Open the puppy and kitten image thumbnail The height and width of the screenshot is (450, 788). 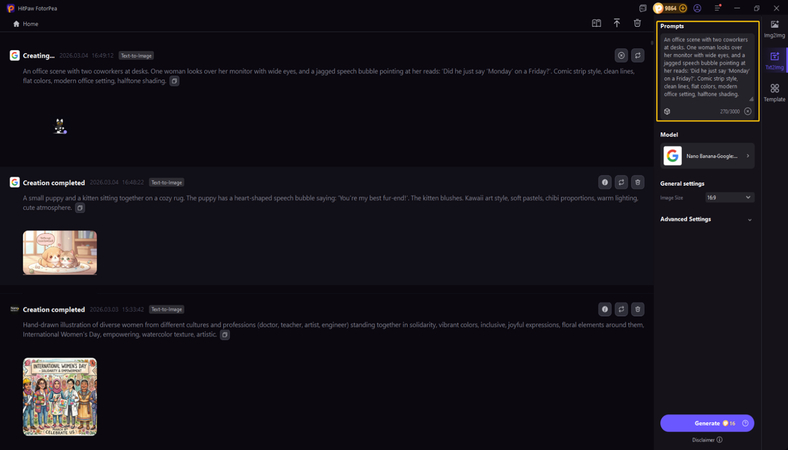pyautogui.click(x=60, y=252)
